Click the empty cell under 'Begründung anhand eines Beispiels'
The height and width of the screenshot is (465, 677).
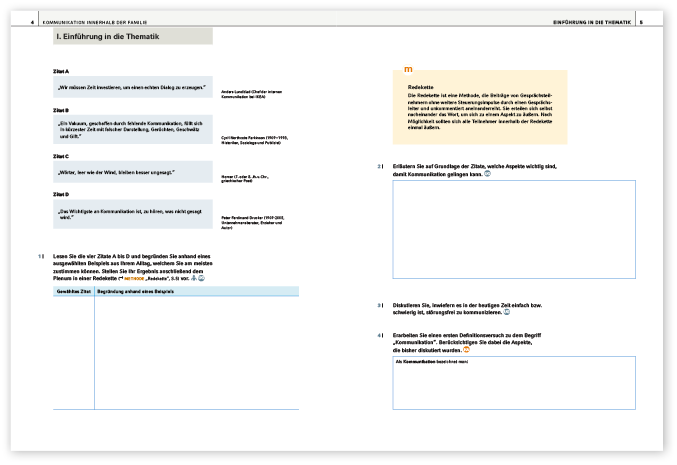click(196, 352)
